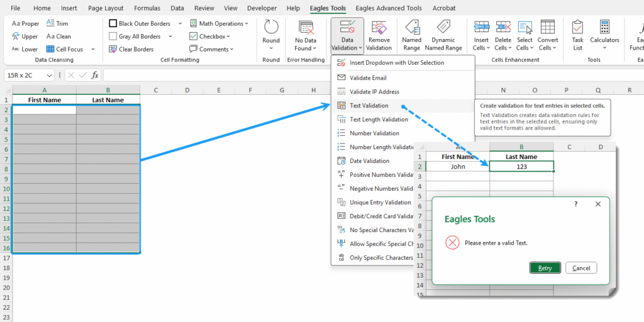Click the First Name header cell A1
Image resolution: width=644 pixels, height=322 pixels.
45,100
